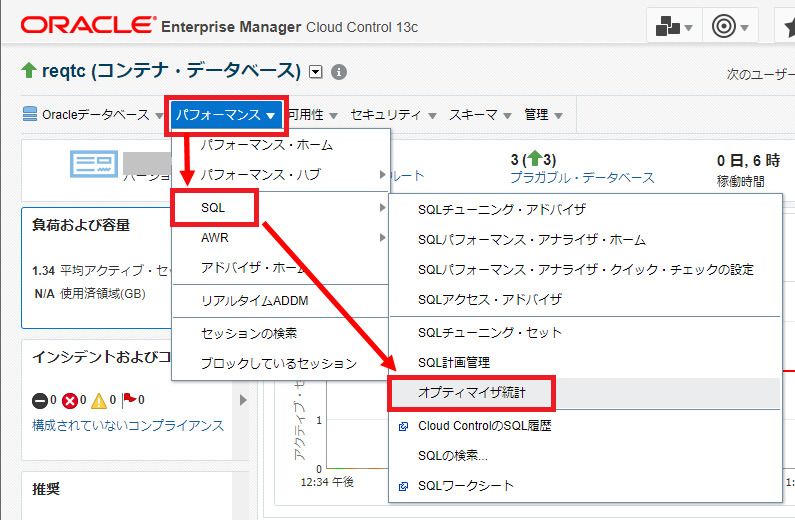
Task: Click the fatal incidents black circle icon
Action: click(39, 400)
